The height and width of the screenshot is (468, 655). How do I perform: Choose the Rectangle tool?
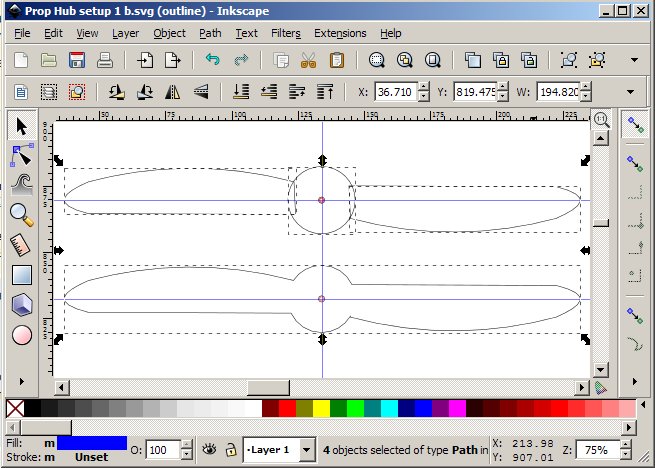tap(22, 274)
